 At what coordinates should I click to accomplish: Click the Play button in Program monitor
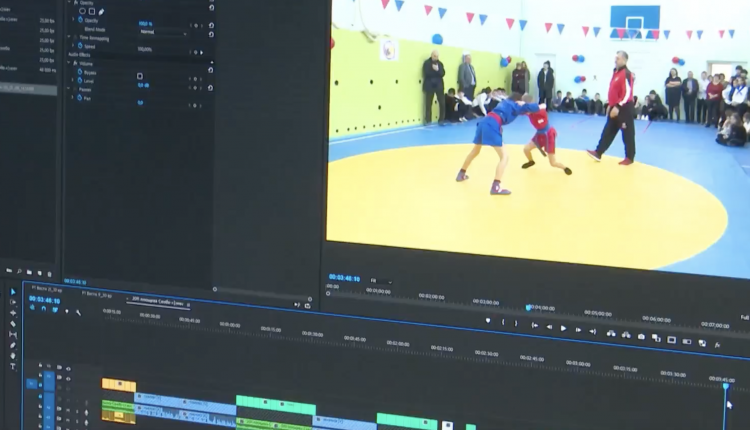[x=563, y=328]
